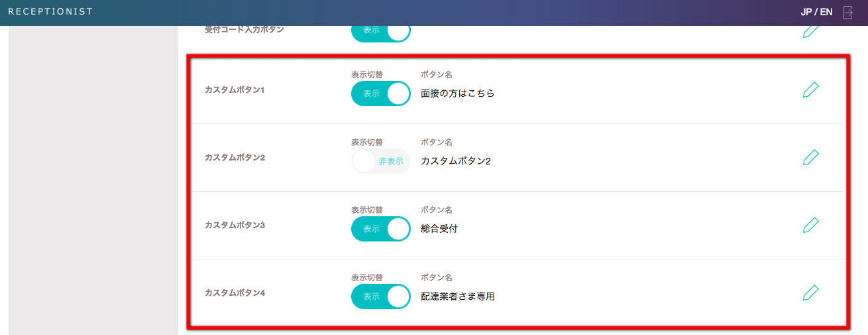This screenshot has width=868, height=335.
Task: Switch off カスタムボタン4 display toggle
Action: tap(381, 297)
